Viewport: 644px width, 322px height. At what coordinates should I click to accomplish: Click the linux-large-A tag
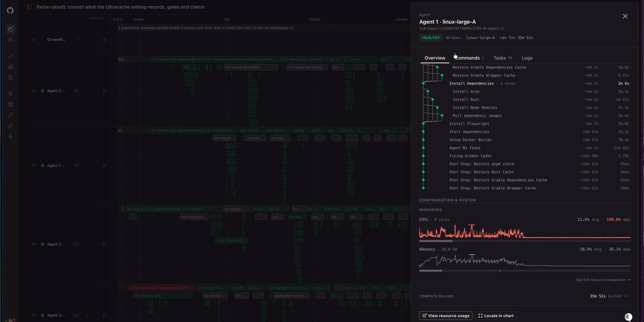pyautogui.click(x=480, y=38)
